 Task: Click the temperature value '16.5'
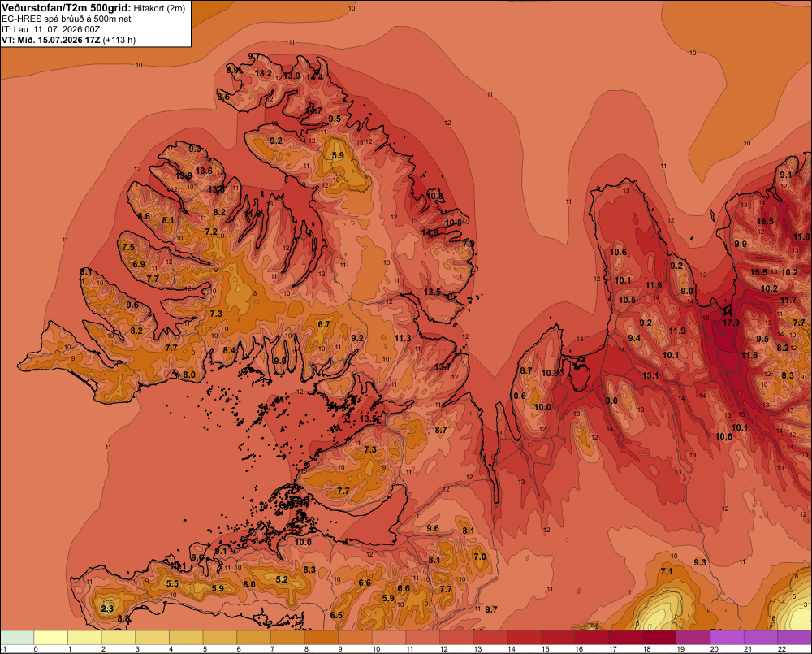[765, 221]
